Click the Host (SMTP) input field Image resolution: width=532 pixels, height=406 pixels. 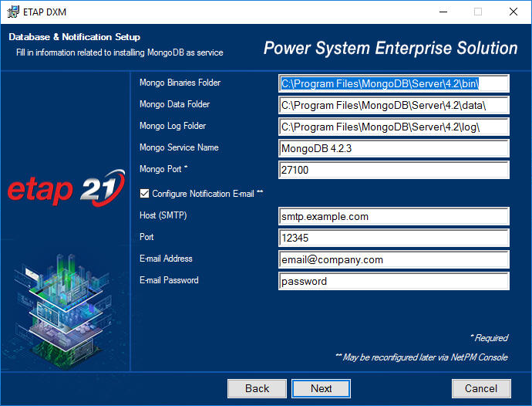(x=393, y=216)
